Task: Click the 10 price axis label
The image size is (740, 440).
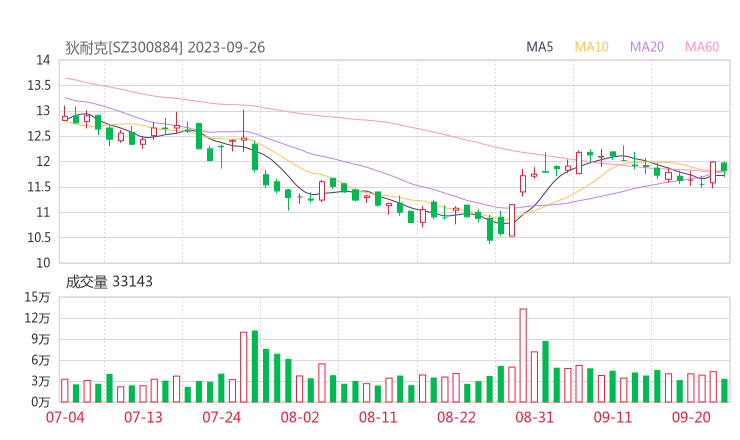Action: click(x=43, y=263)
